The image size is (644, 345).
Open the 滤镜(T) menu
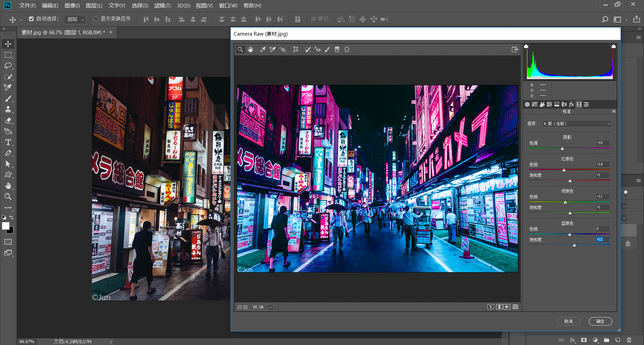(x=162, y=5)
